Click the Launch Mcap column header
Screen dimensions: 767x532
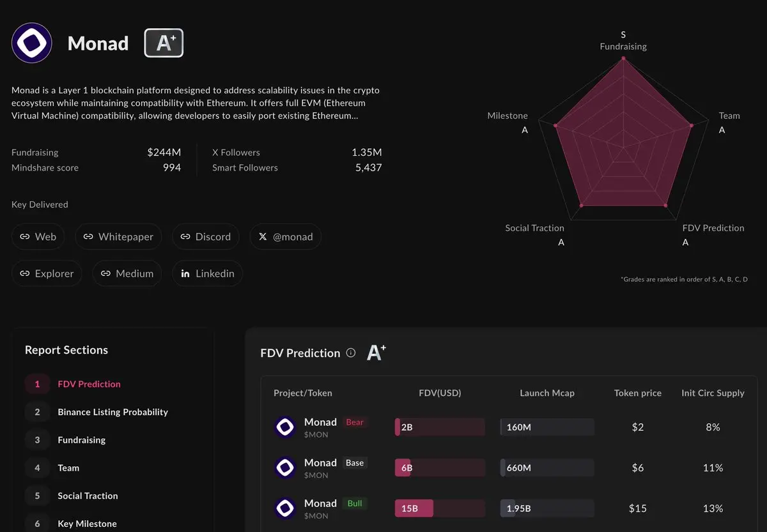pos(547,393)
